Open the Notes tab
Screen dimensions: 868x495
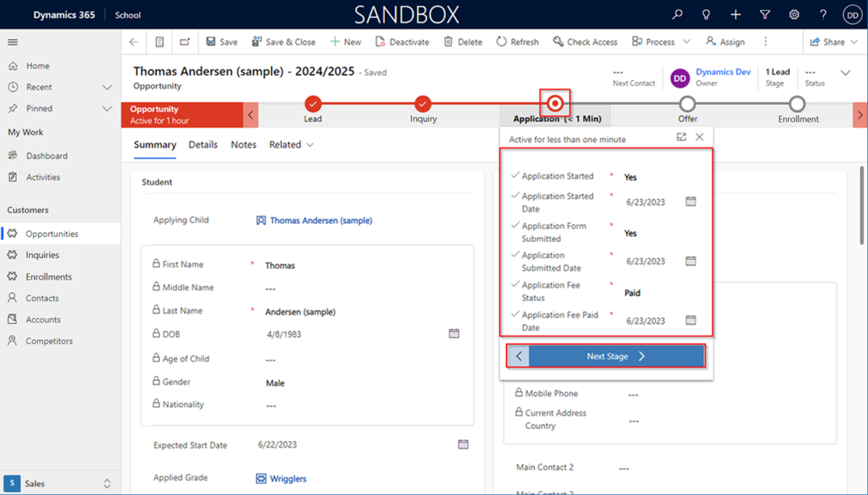click(x=244, y=144)
